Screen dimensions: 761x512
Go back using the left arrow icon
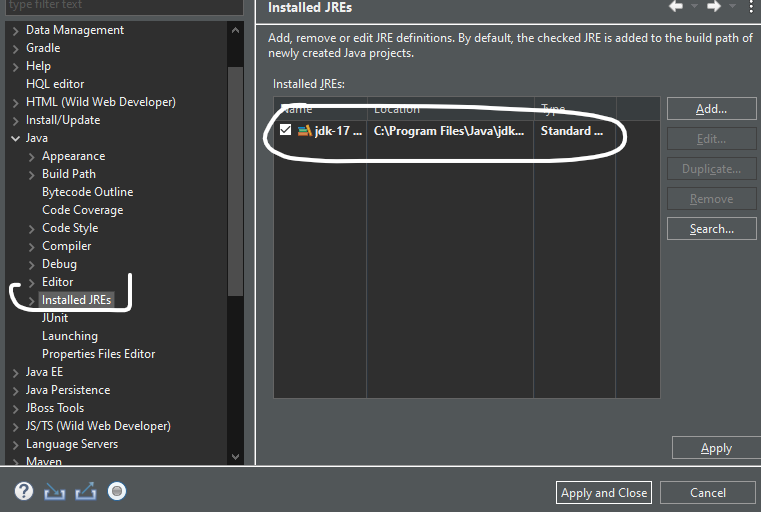point(677,7)
